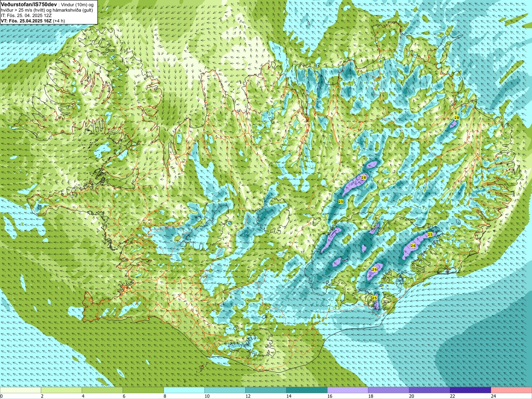Image resolution: width=532 pixels, height=399 pixels.
Task: Click the 10–12 m/s turquoise legend swatch
Action: (x=225, y=390)
